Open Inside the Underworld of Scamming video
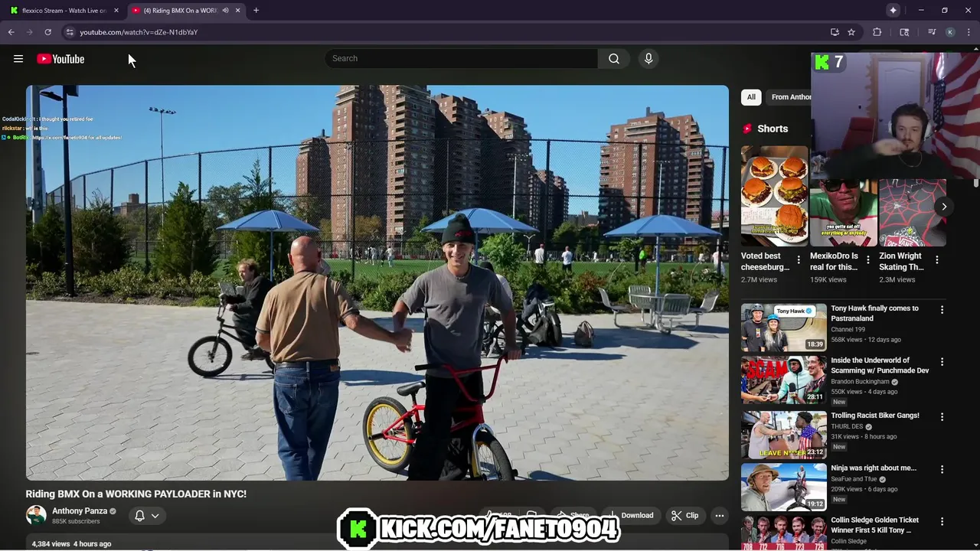 point(880,365)
